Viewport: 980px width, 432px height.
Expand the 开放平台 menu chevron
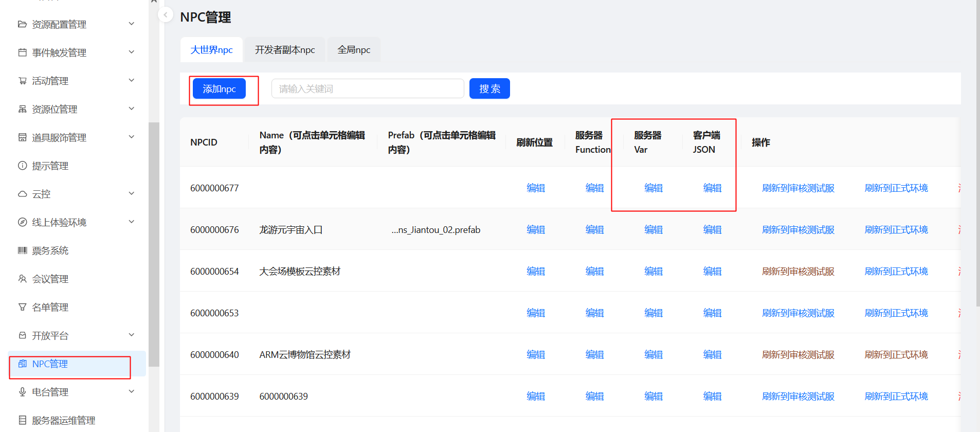tap(132, 335)
